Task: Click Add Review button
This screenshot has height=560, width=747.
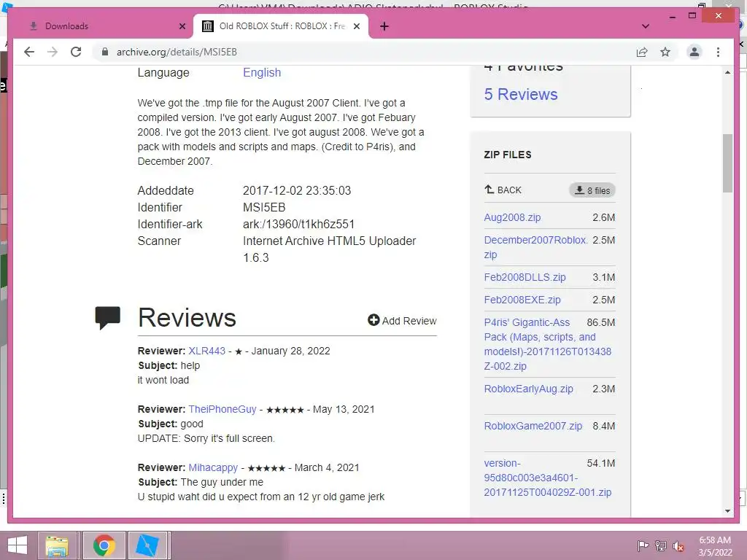Action: (402, 321)
